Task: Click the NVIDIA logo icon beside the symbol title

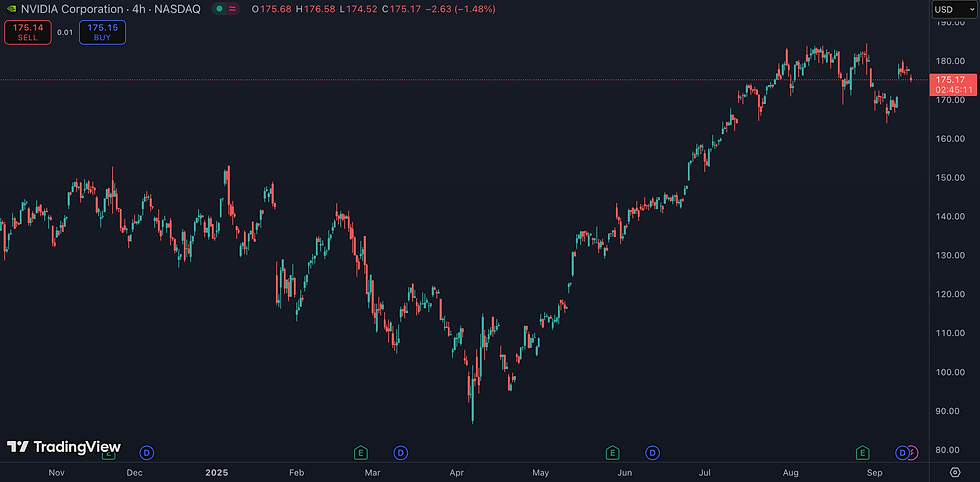Action: [11, 9]
